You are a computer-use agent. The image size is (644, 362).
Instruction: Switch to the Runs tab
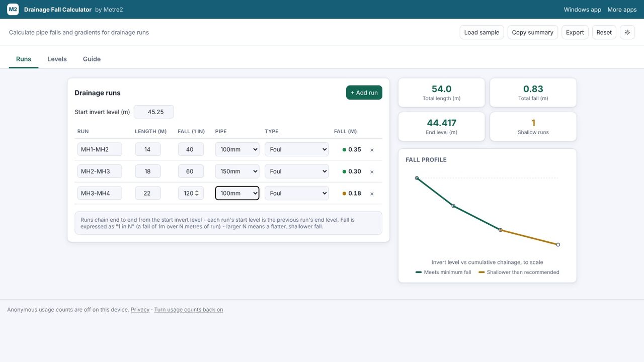coord(24,59)
